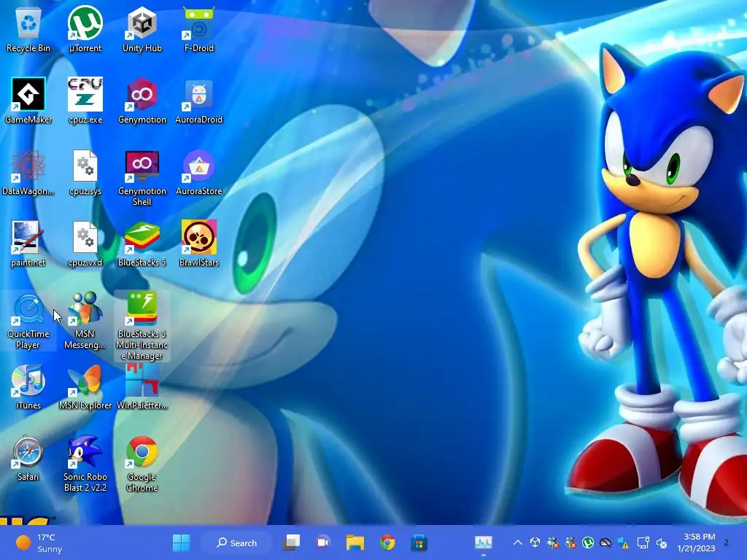The height and width of the screenshot is (560, 747).
Task: Open Task View from the taskbar
Action: click(292, 542)
